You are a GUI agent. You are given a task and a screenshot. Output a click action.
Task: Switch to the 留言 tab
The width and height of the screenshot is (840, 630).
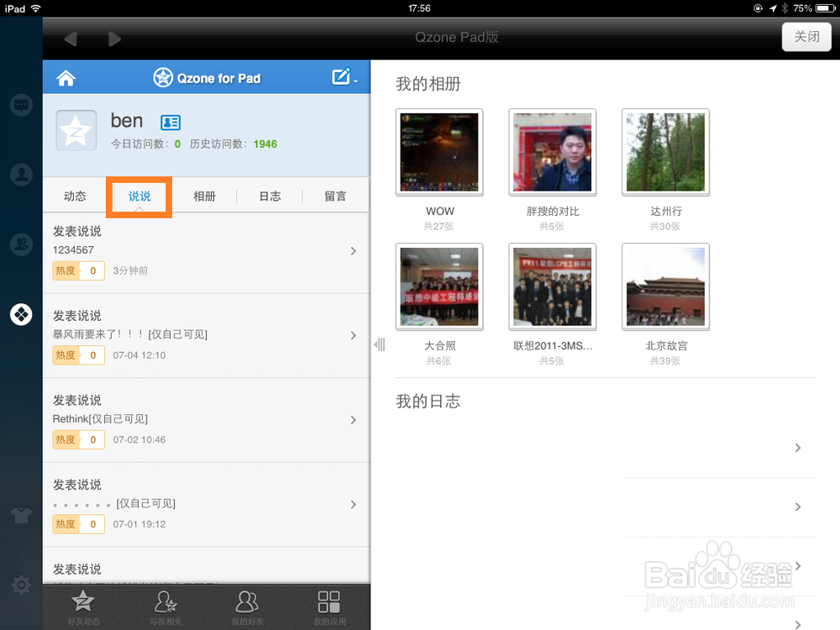point(335,196)
